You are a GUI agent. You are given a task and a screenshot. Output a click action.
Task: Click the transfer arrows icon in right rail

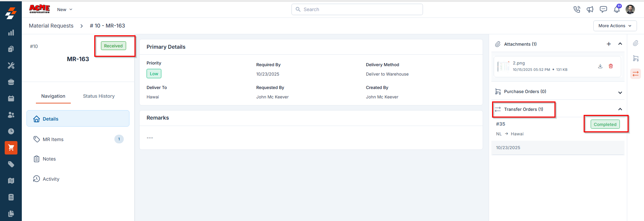click(x=636, y=74)
